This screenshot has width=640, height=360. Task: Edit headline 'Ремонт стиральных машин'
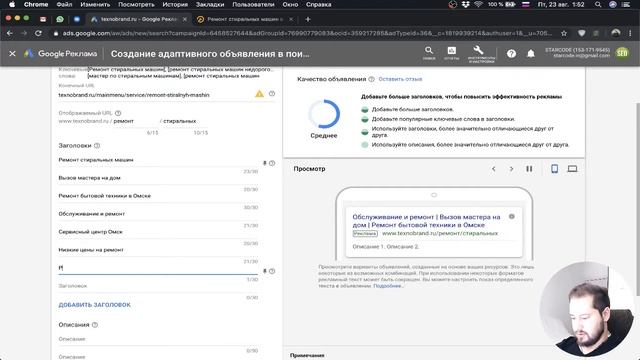pos(158,160)
